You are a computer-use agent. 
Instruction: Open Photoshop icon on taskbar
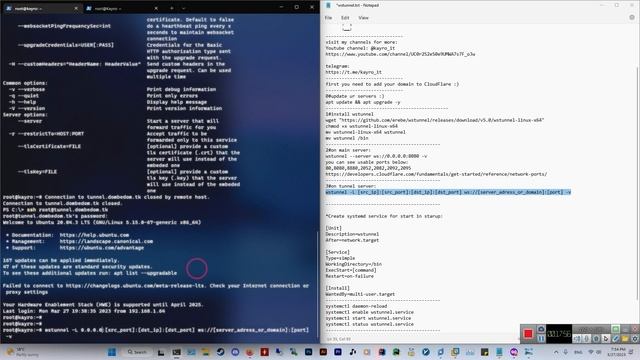(x=309, y=352)
